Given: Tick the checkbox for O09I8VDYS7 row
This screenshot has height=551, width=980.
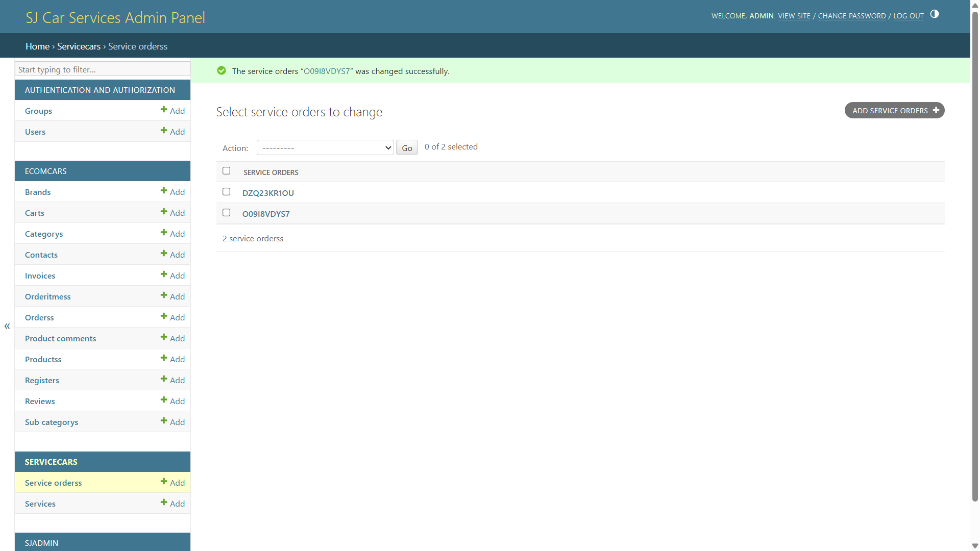Looking at the screenshot, I should 226,213.
